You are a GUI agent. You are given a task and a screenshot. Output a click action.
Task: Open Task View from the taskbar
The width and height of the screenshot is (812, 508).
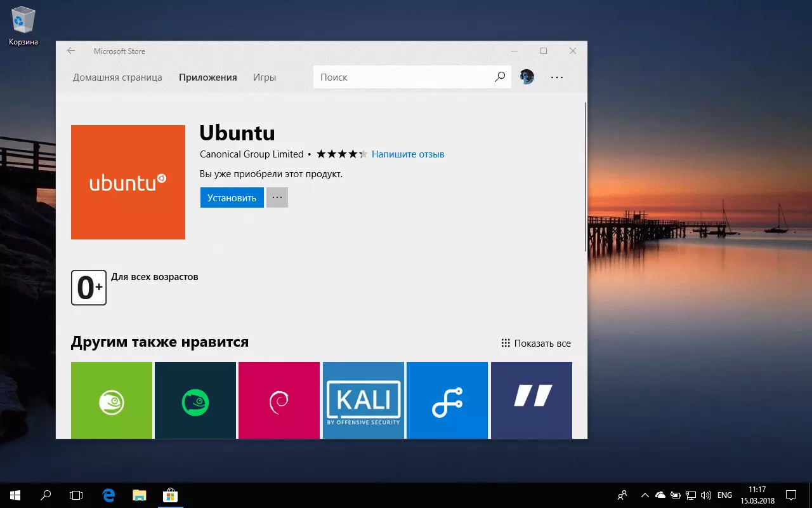76,495
